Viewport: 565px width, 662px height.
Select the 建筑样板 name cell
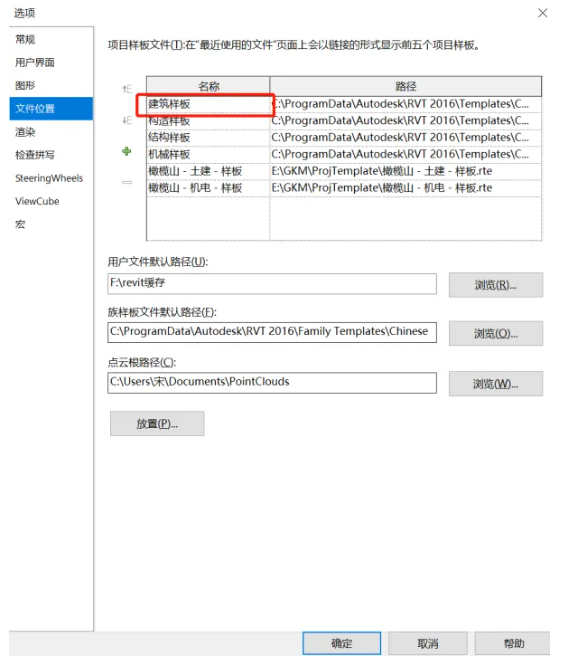click(x=208, y=104)
